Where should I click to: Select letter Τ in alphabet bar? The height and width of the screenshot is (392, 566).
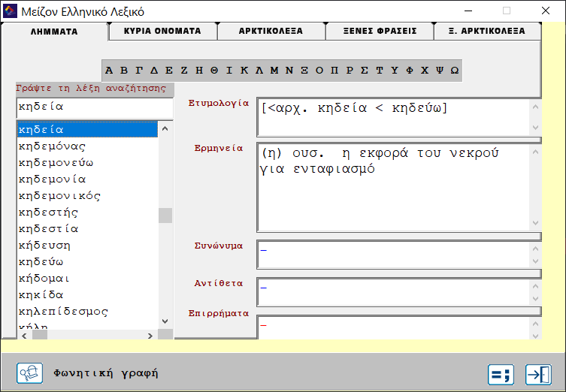coord(380,71)
